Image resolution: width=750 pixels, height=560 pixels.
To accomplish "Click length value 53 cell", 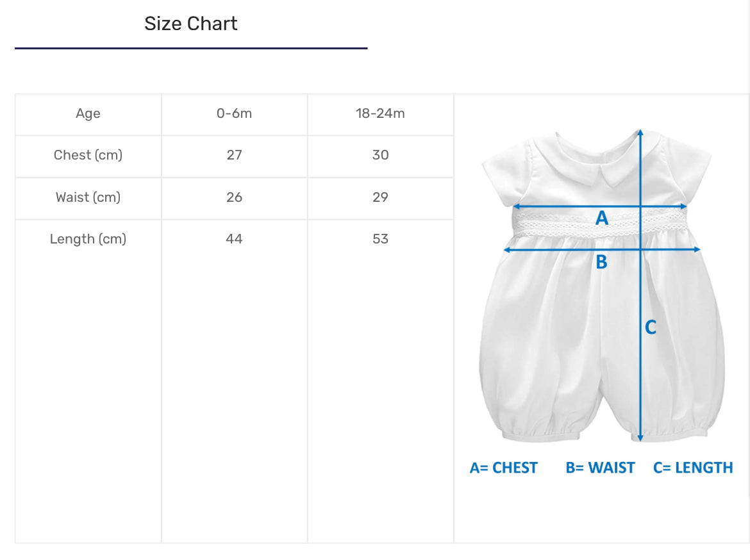I will pyautogui.click(x=380, y=239).
